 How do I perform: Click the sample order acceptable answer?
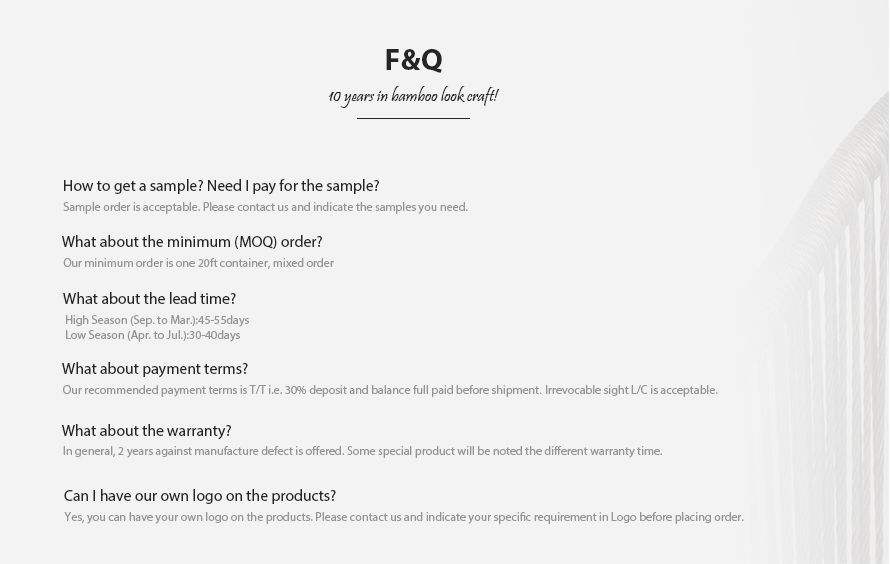point(265,207)
